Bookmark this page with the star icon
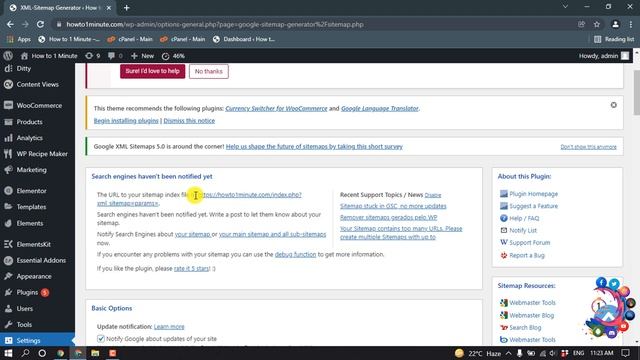 click(597, 24)
